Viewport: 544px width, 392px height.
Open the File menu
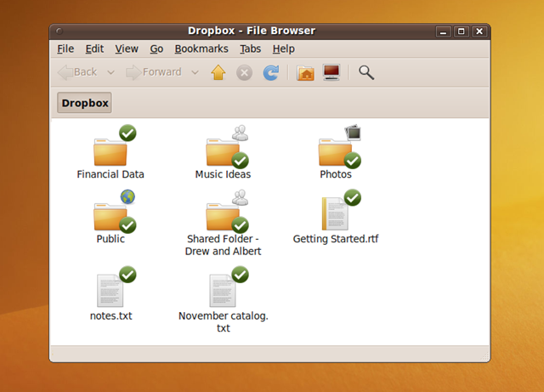(x=65, y=49)
